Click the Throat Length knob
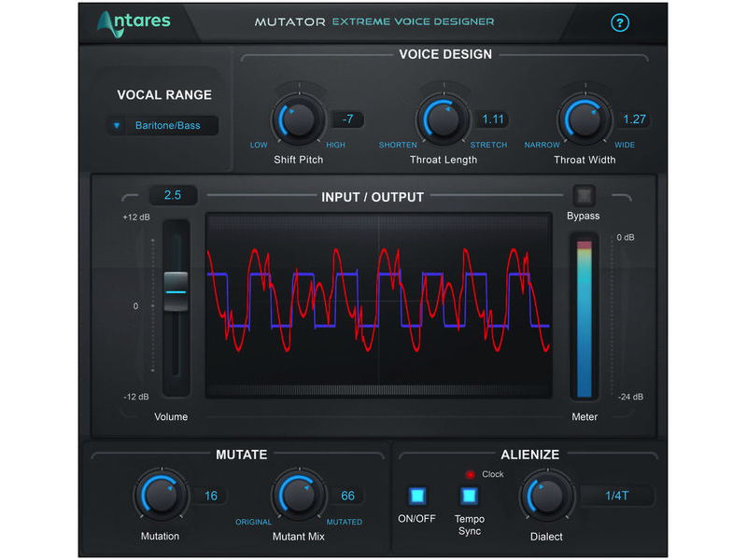This screenshot has width=747, height=560. [444, 119]
